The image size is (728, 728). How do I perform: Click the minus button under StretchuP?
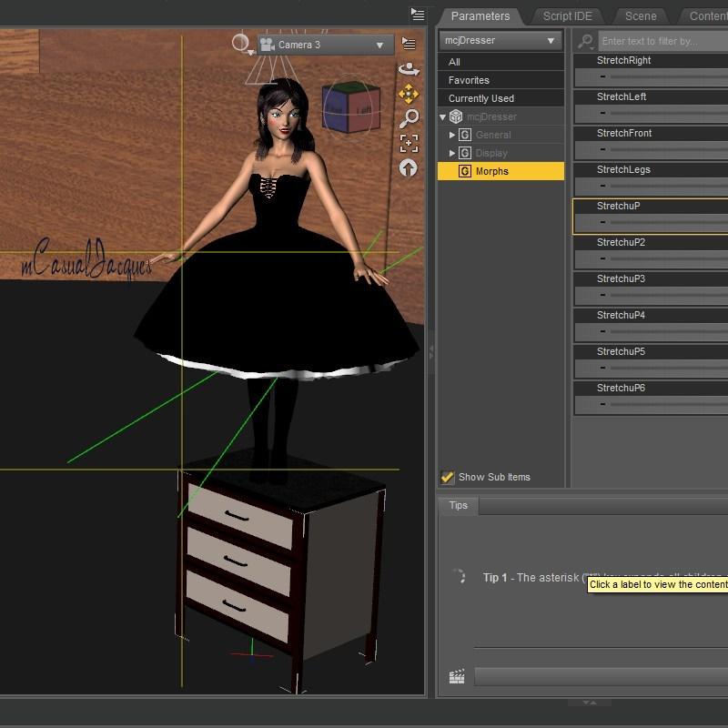coord(602,222)
